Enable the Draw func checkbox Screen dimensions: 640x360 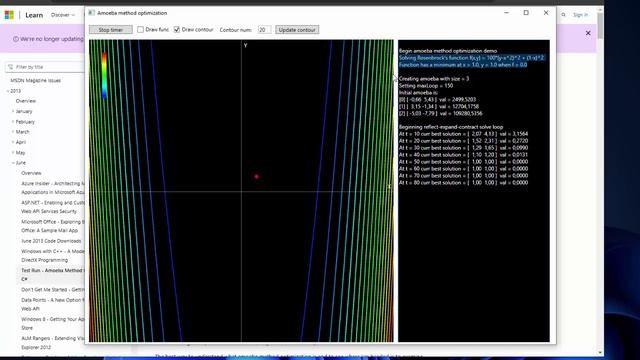coord(140,30)
